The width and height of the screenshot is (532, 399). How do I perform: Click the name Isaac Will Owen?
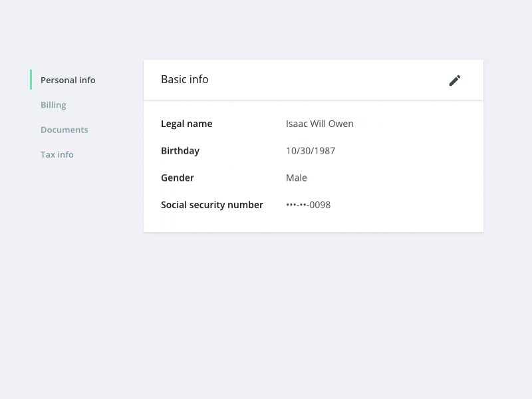click(320, 124)
